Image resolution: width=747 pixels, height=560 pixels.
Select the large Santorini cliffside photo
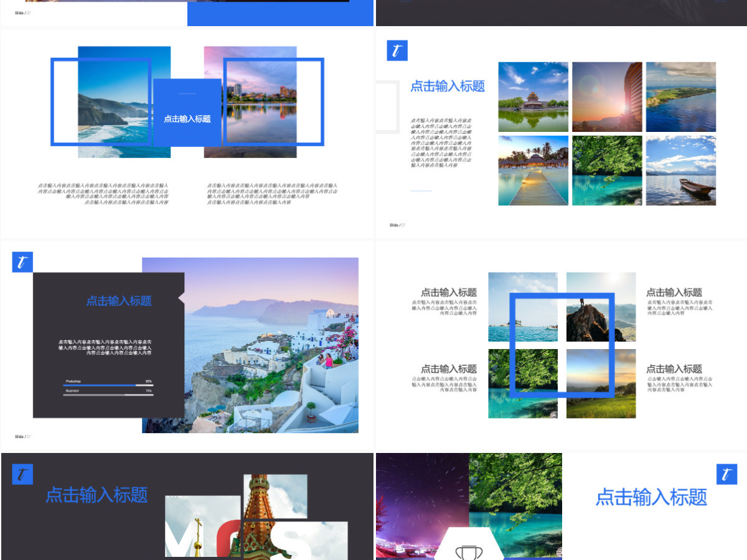coord(250,345)
